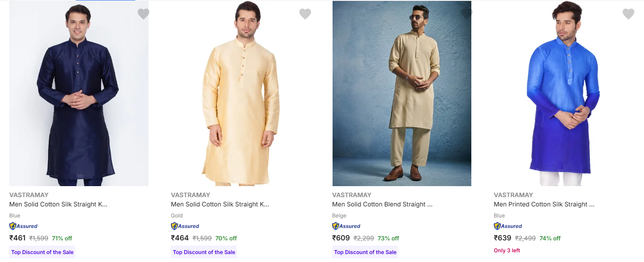Viewport: 644px width, 262px height.
Task: Click Top Discount tag under ₹464 kurta
Action: [204, 252]
